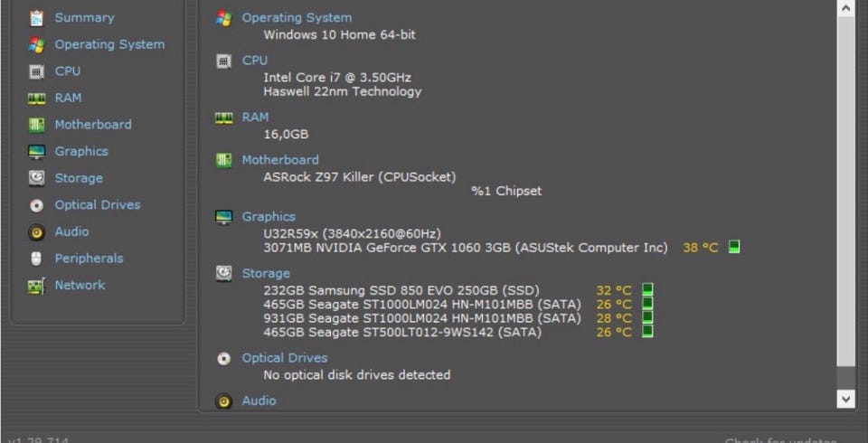
Task: Select the Seagate ST500LT012-9WS142 line
Action: point(402,333)
